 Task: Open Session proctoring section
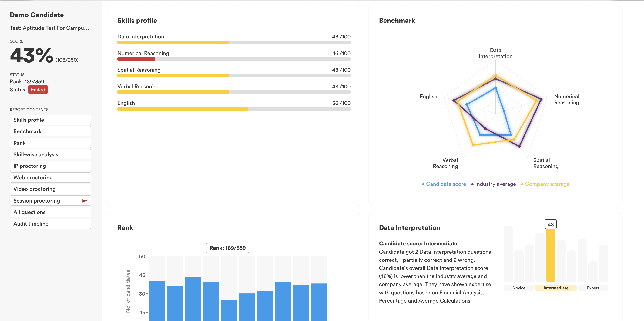pyautogui.click(x=51, y=201)
